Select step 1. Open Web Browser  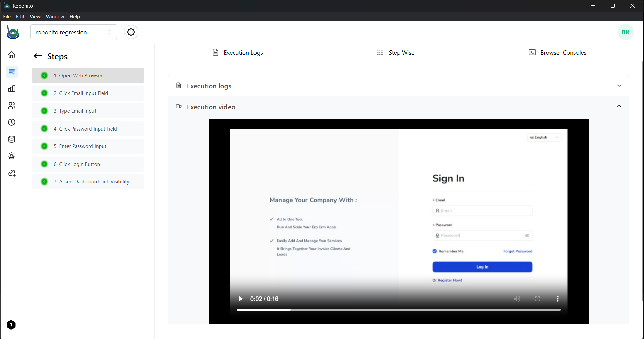coord(88,75)
